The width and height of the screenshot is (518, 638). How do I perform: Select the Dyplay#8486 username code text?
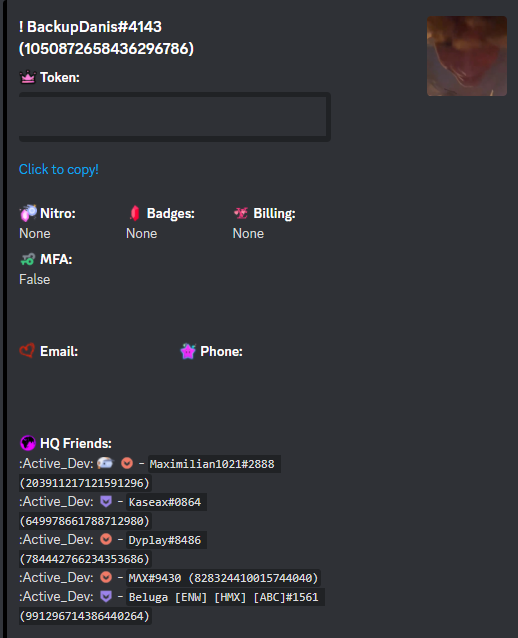pyautogui.click(x=165, y=540)
